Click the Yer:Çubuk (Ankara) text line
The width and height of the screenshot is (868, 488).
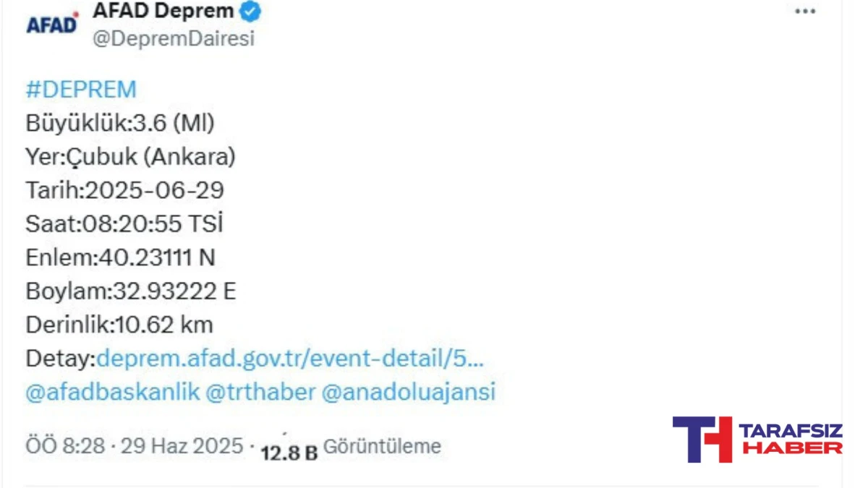[131, 157]
